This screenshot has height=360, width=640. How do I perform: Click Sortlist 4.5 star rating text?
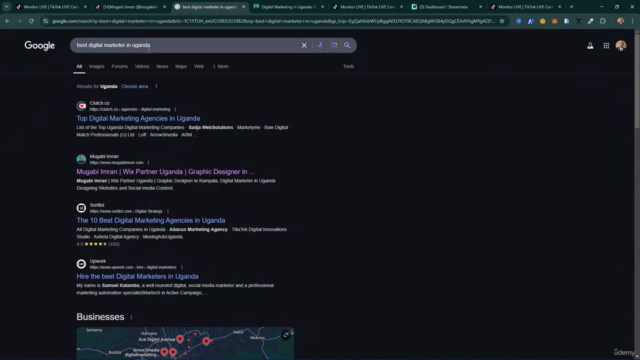pos(98,244)
